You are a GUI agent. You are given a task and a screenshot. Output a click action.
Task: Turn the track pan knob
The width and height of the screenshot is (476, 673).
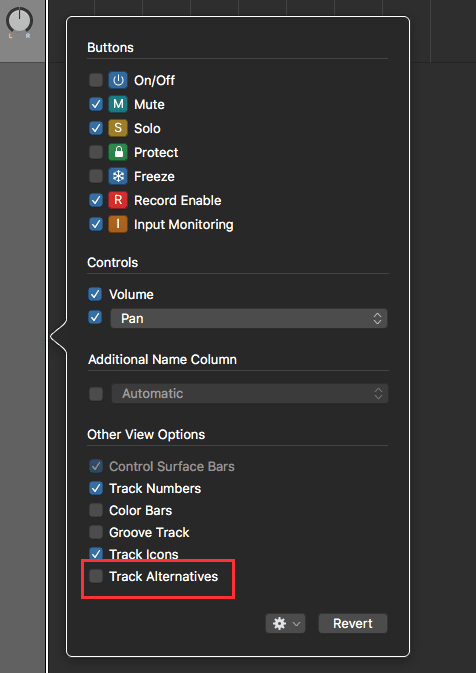point(19,19)
